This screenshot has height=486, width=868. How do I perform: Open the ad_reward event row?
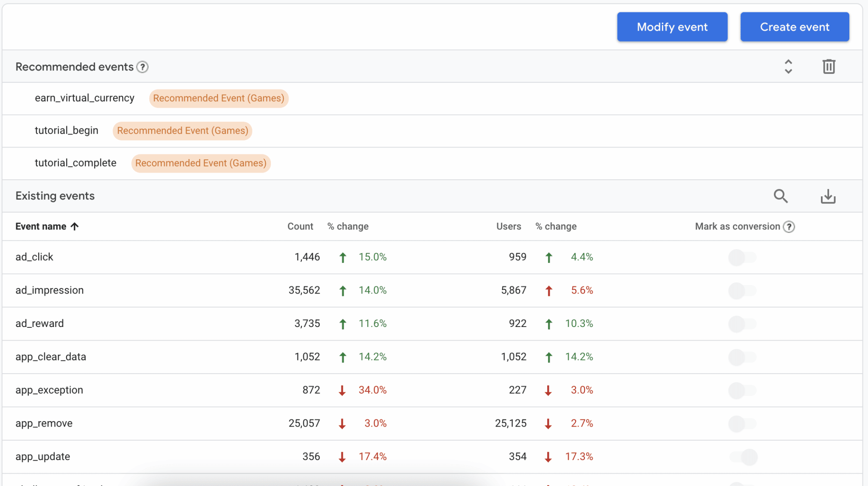tap(432, 324)
